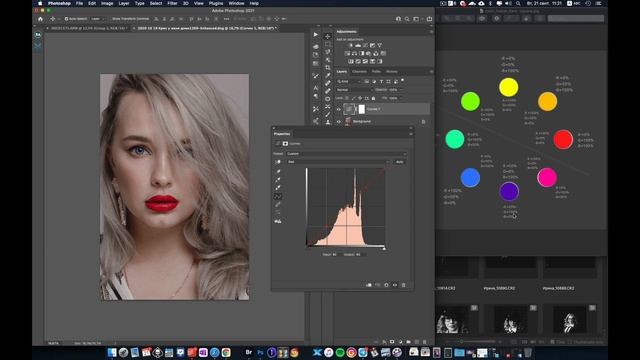Open Auto-Select Layer dropdown in options bar
The width and height of the screenshot is (640, 360).
pos(97,19)
